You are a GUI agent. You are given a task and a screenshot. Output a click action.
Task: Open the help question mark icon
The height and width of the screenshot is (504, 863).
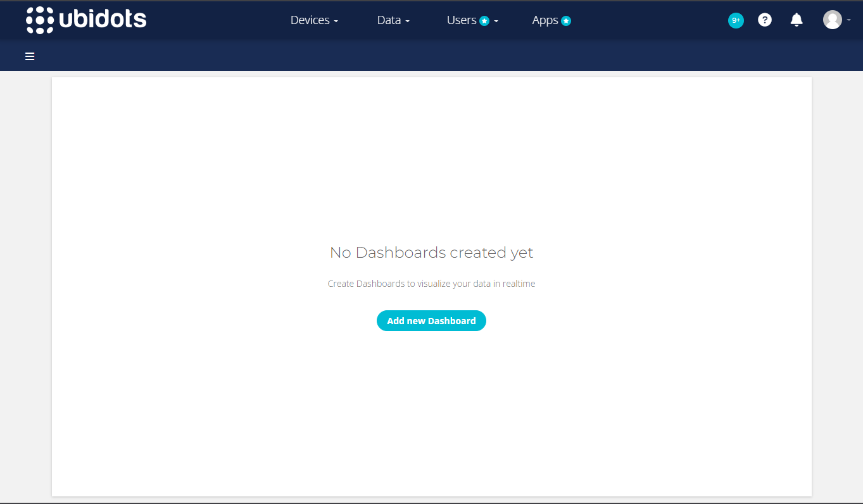pos(765,20)
